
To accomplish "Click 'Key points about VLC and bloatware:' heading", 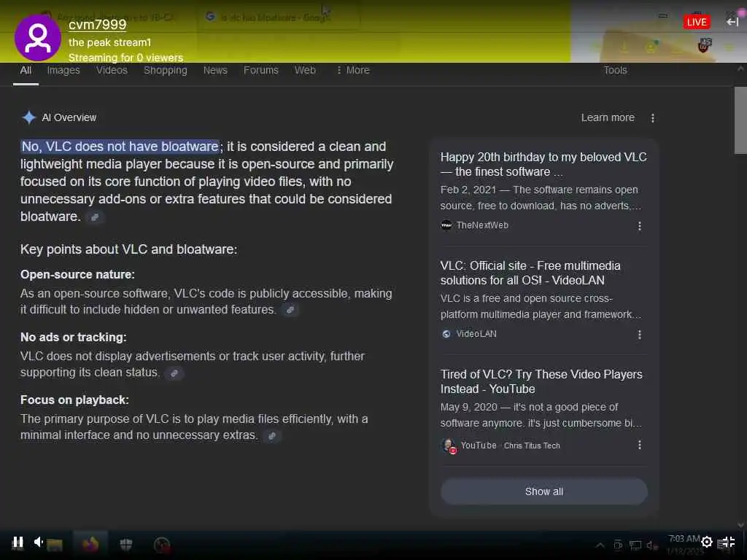I will [x=128, y=249].
